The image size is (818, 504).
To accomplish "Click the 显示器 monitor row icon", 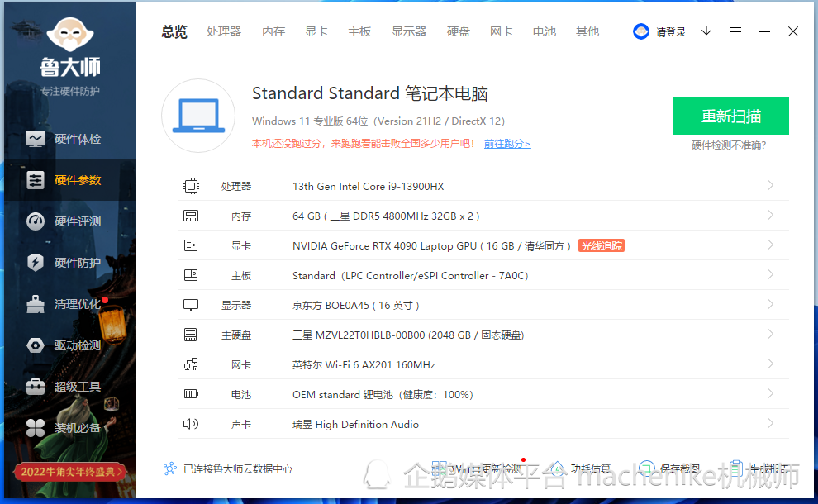I will coord(191,305).
